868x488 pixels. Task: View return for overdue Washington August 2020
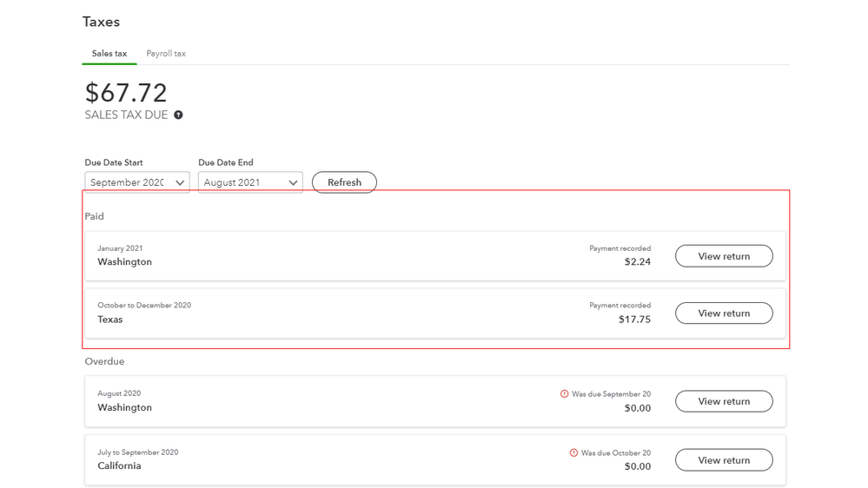724,401
